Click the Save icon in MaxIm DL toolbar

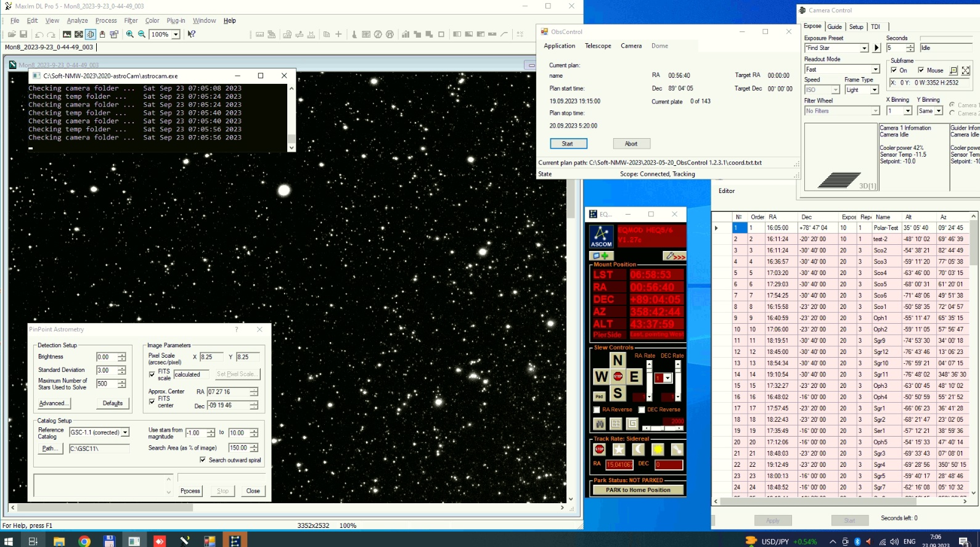coord(23,35)
